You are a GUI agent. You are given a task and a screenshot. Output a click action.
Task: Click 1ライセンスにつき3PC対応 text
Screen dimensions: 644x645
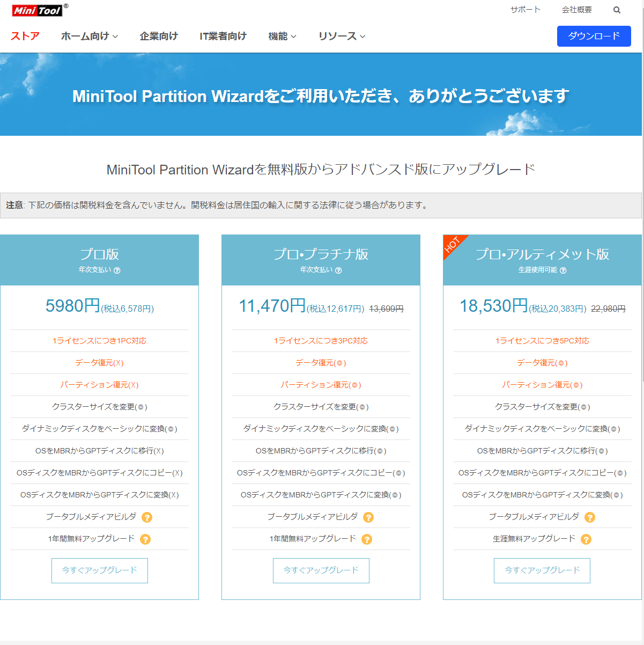(x=321, y=341)
